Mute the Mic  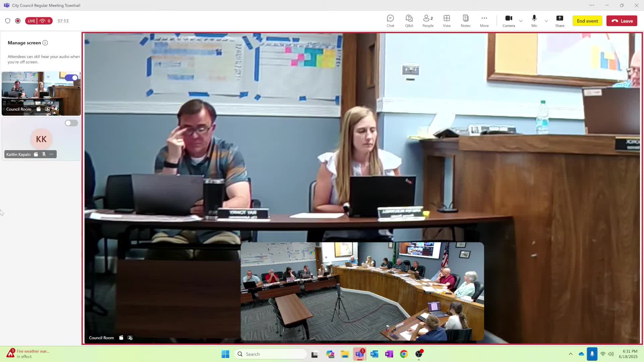coord(534,21)
